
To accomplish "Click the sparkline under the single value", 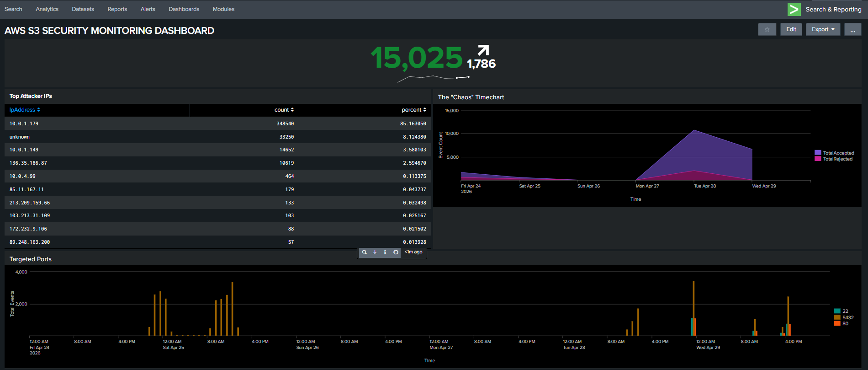I will tap(434, 79).
